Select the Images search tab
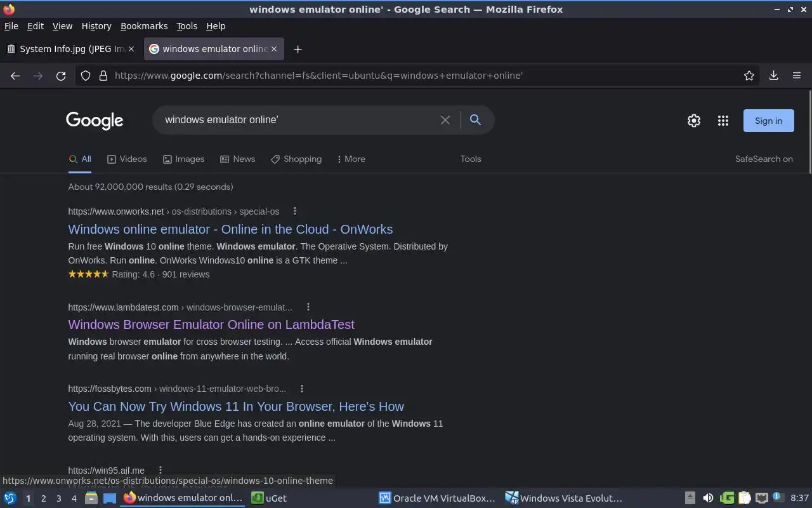812x508 pixels. pos(183,159)
